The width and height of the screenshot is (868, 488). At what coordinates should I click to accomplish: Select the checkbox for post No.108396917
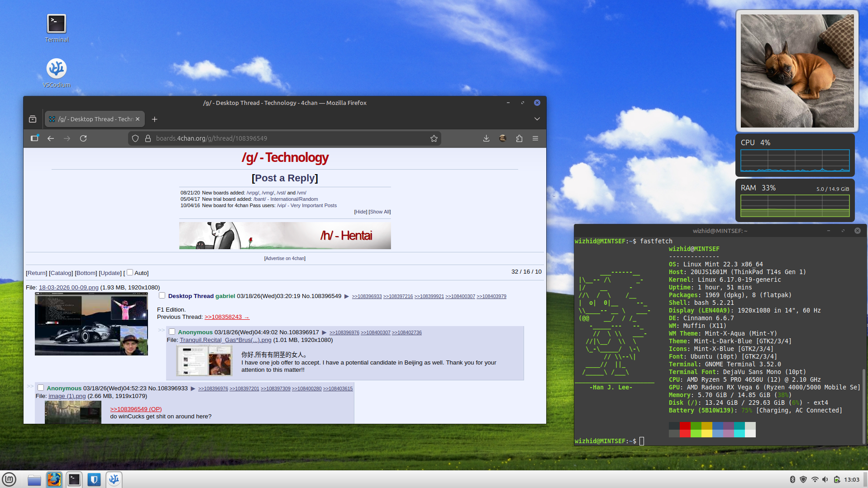click(172, 332)
